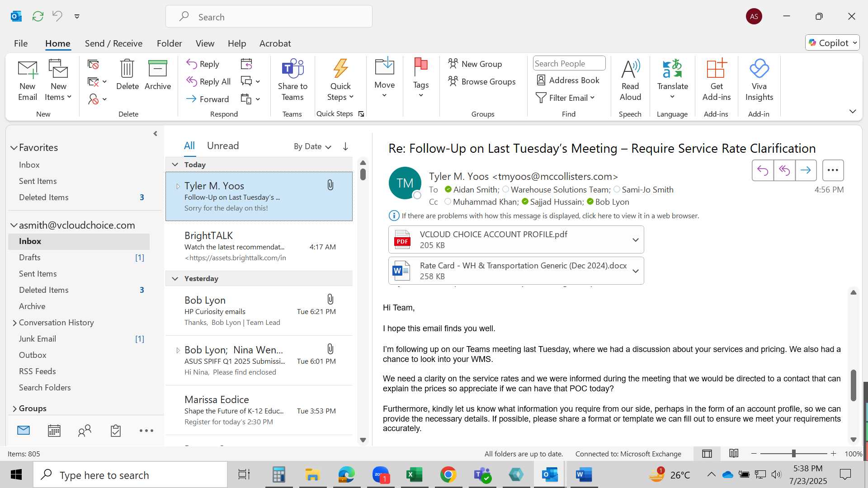Show only Unread messages
This screenshot has width=868, height=488.
(x=223, y=145)
